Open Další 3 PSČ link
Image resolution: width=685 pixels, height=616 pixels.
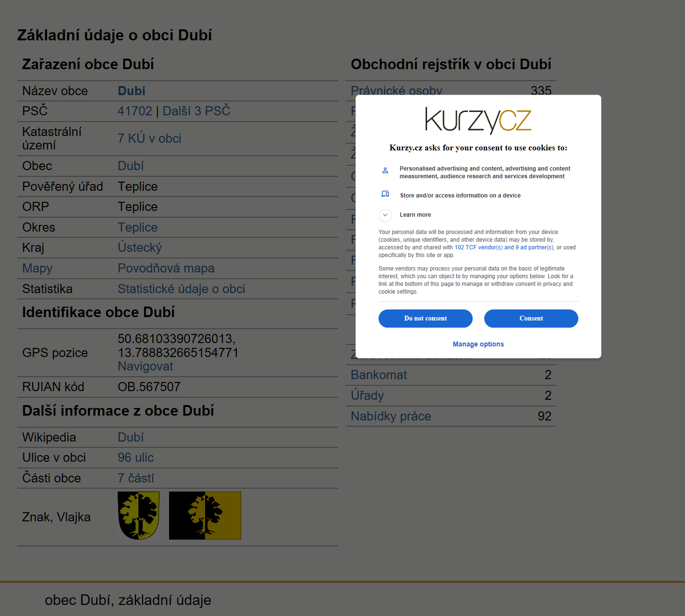(196, 111)
